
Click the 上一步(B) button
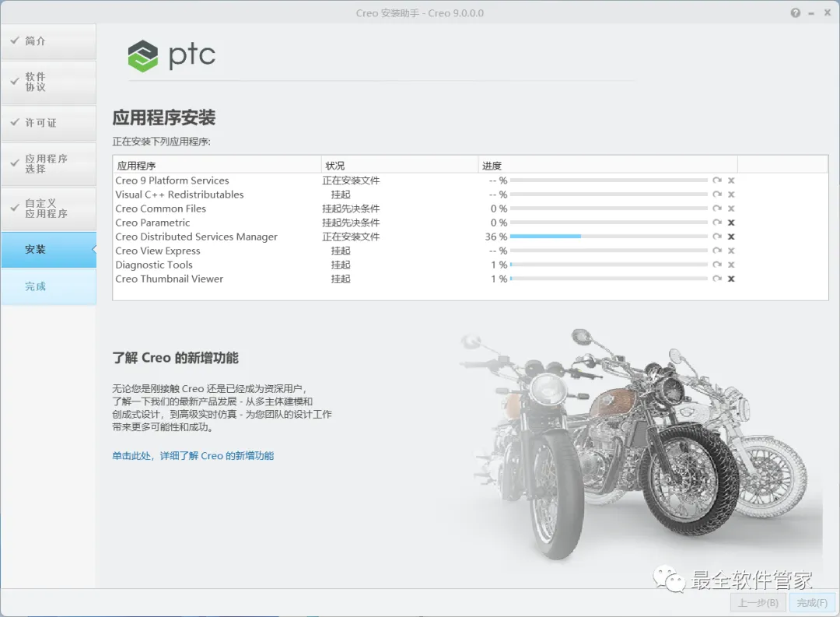(x=758, y=602)
